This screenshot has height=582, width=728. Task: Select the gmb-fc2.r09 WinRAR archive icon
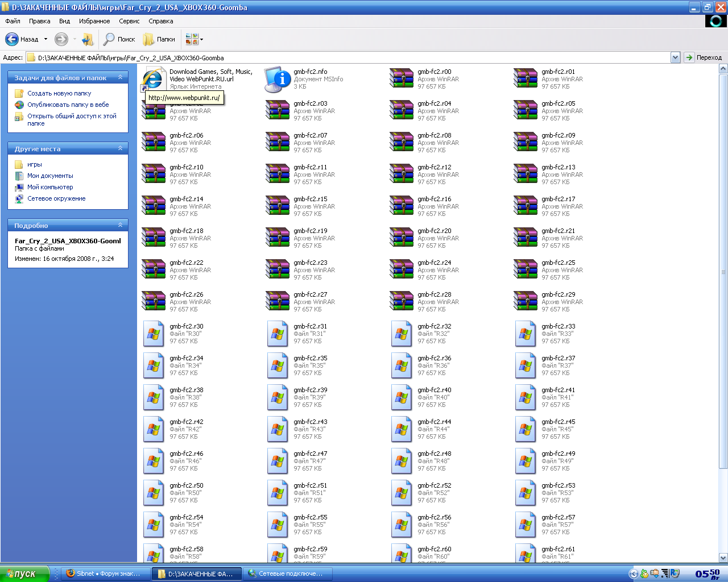(x=526, y=142)
